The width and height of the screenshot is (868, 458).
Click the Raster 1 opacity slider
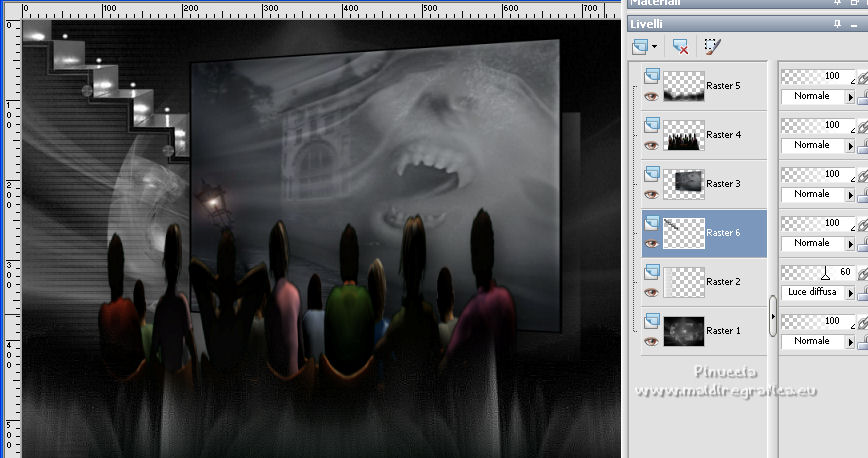[x=818, y=321]
